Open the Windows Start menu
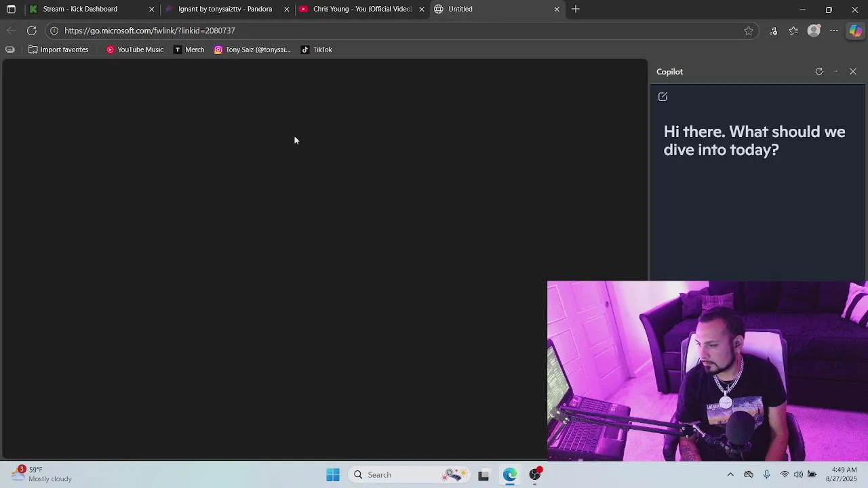The height and width of the screenshot is (488, 868). (333, 474)
